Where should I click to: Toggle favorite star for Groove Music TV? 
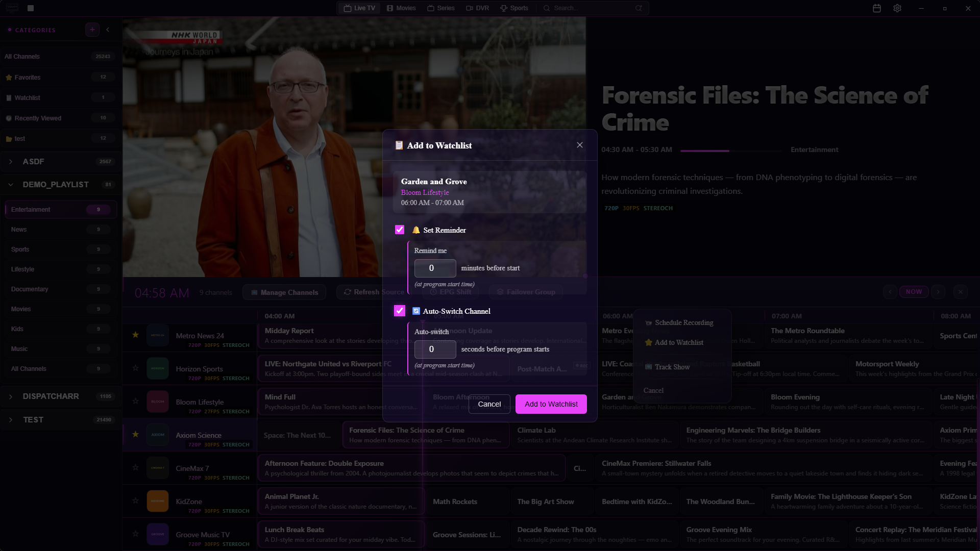point(135,534)
